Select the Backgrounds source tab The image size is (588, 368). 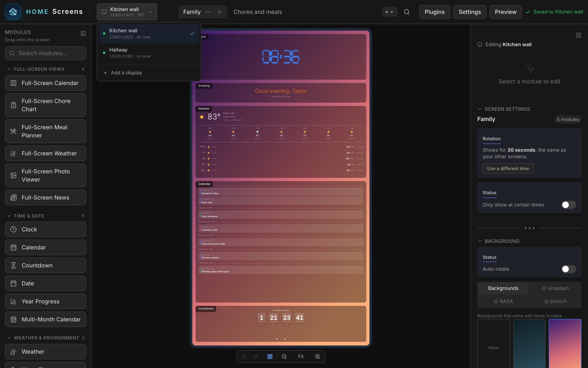click(503, 288)
